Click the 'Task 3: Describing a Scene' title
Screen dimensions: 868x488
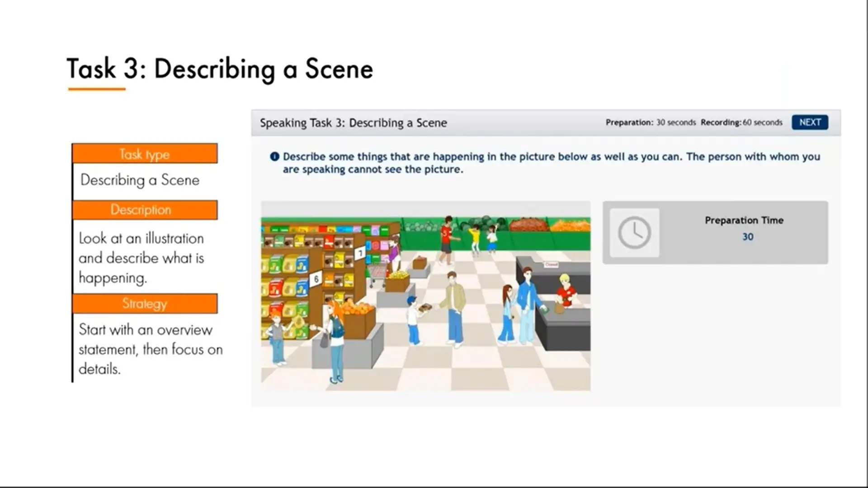[x=220, y=69]
